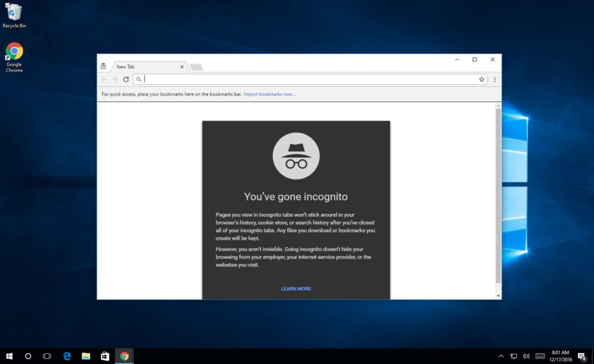Click the Chrome taskbar button
This screenshot has height=364, width=594.
click(x=124, y=356)
